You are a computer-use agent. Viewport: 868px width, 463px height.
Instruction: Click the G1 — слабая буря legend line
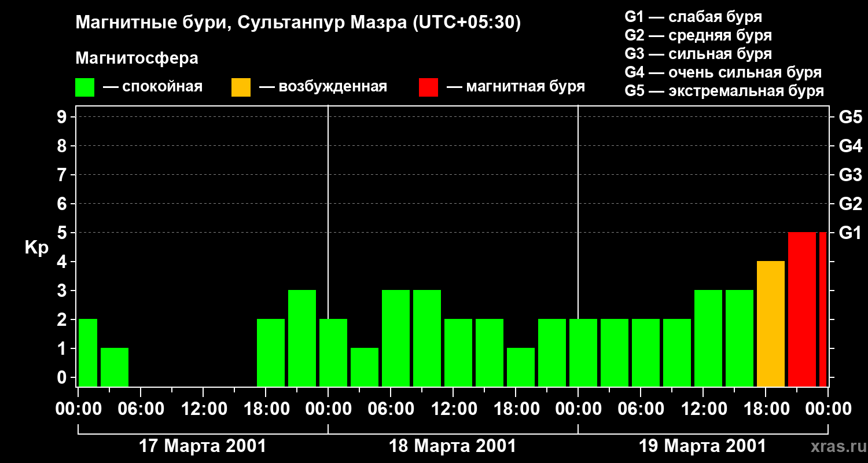[x=693, y=17]
